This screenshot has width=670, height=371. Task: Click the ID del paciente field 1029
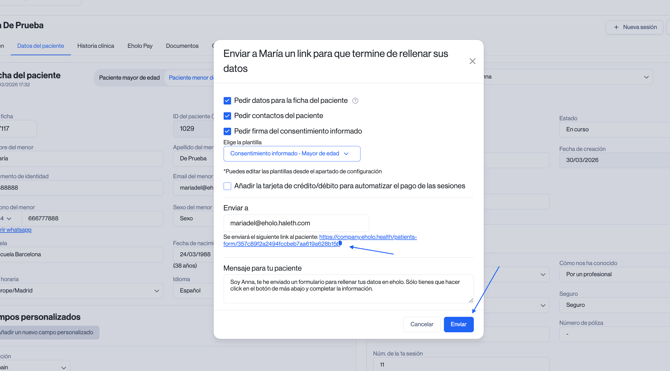194,129
